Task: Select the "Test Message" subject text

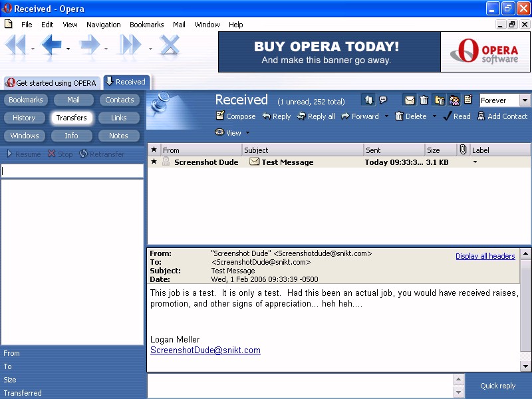Action: tap(287, 162)
